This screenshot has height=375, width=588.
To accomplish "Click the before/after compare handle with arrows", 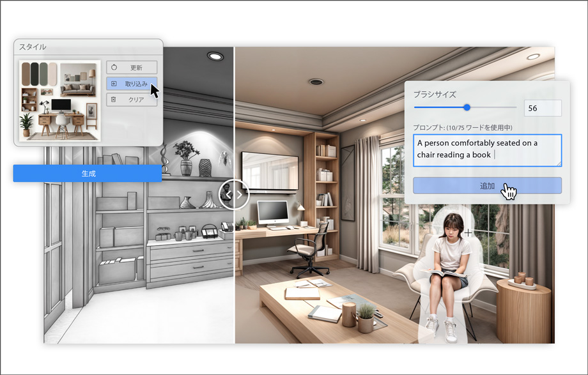I will tap(234, 194).
